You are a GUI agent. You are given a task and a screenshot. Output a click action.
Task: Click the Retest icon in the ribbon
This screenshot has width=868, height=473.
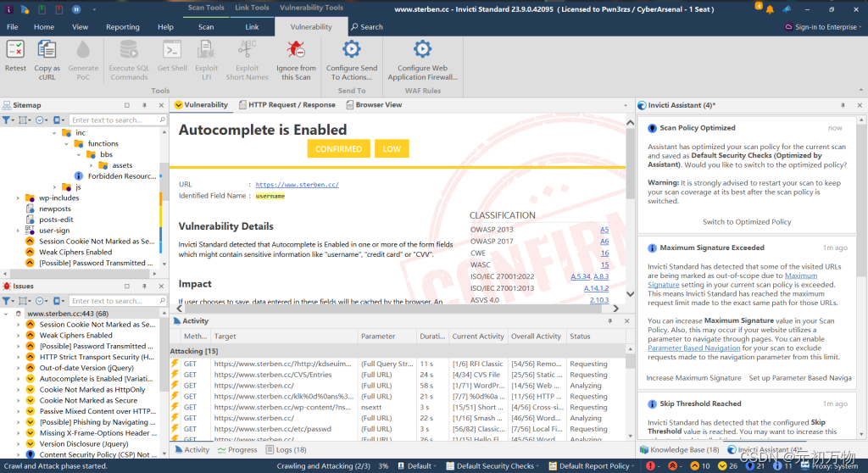click(x=15, y=50)
